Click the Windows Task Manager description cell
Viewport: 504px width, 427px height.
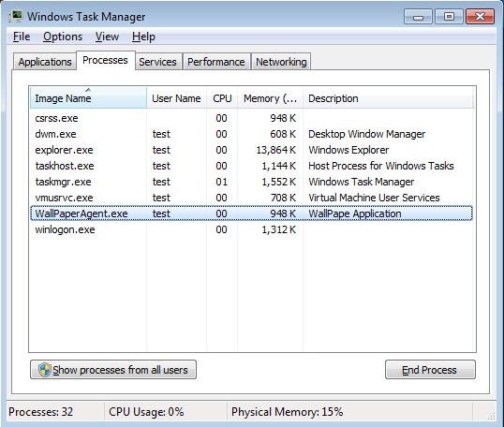(362, 182)
